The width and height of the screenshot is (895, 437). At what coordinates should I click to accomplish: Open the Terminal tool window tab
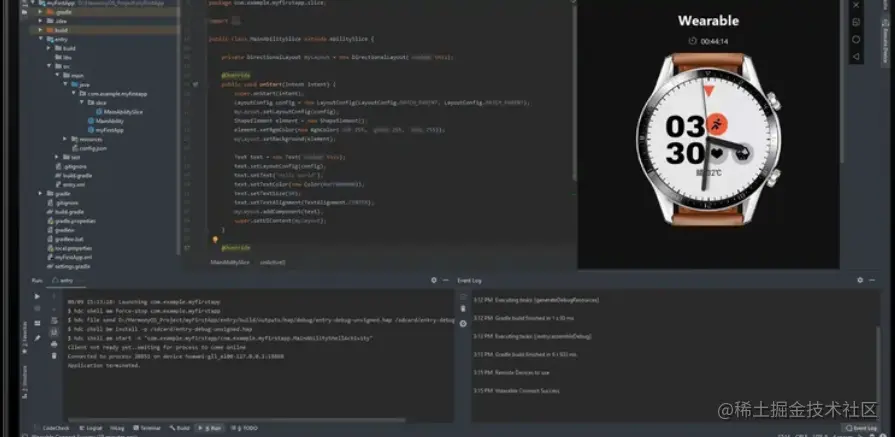pyautogui.click(x=147, y=428)
